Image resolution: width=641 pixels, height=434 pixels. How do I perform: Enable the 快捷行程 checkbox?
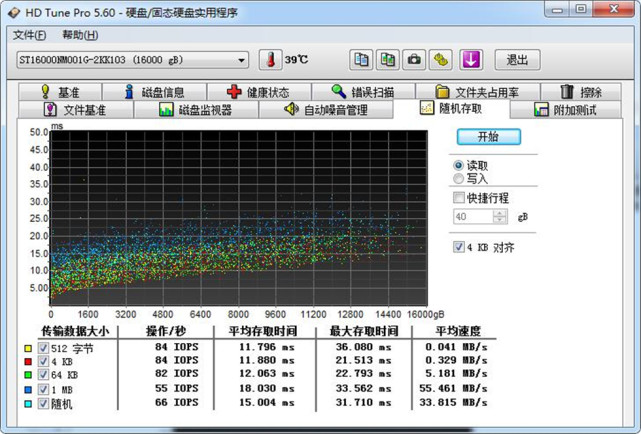459,198
